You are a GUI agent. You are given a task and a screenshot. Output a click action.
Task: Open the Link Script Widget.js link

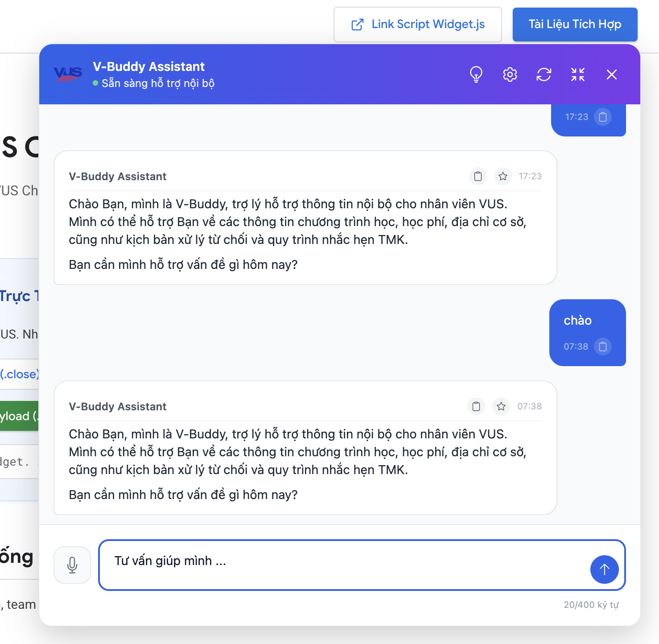(x=418, y=25)
